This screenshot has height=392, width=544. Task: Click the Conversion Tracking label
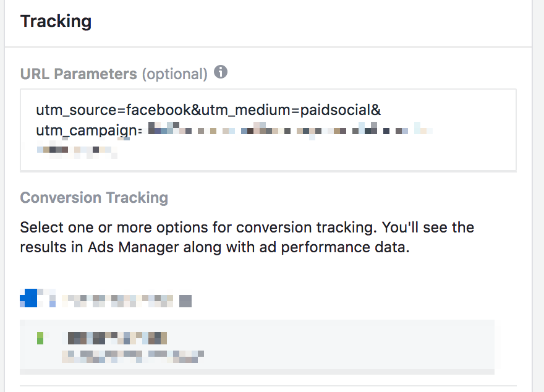tap(94, 198)
